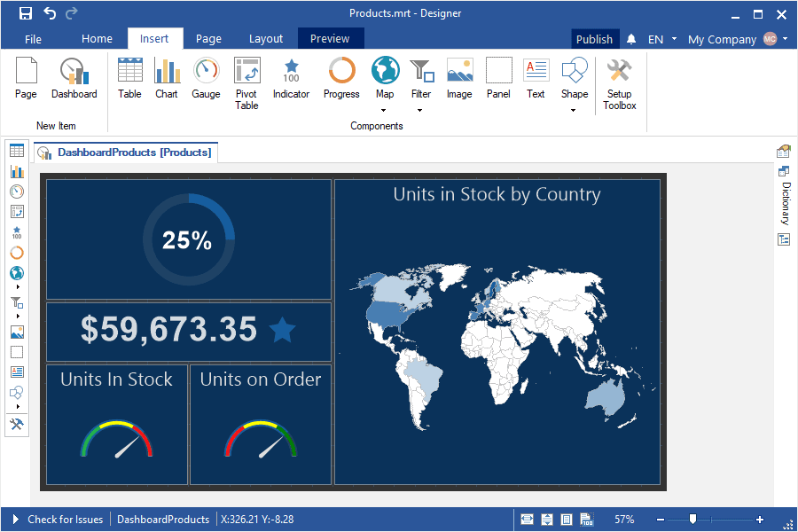This screenshot has width=798, height=532.
Task: Click the 57% zoom level value
Action: 624,520
